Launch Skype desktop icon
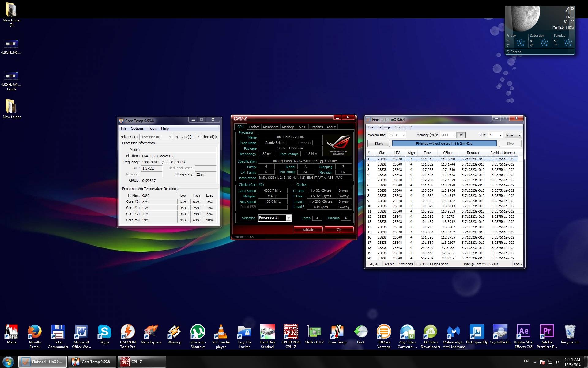The width and height of the screenshot is (588, 368). coord(104,334)
